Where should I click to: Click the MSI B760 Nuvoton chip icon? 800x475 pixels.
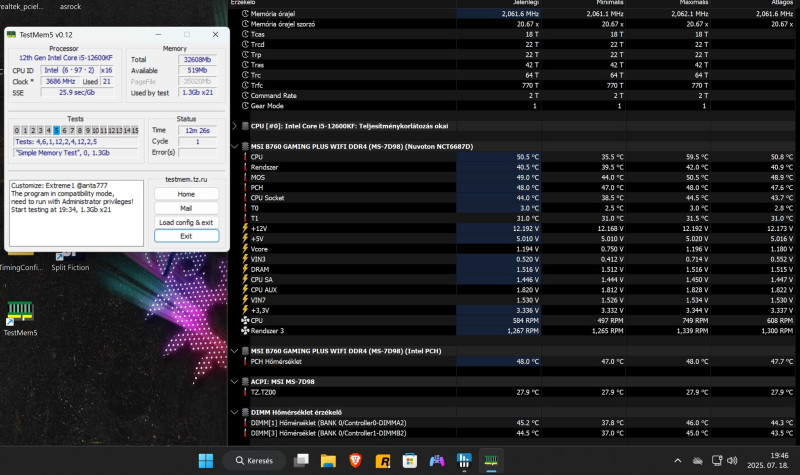[245, 146]
